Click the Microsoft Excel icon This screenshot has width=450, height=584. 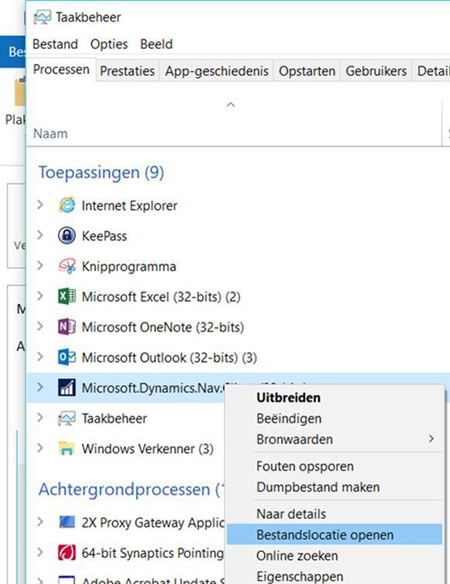coord(67,296)
